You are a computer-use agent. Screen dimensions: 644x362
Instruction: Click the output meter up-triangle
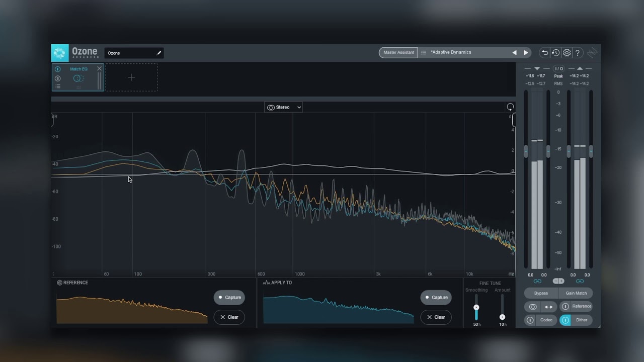pos(580,68)
